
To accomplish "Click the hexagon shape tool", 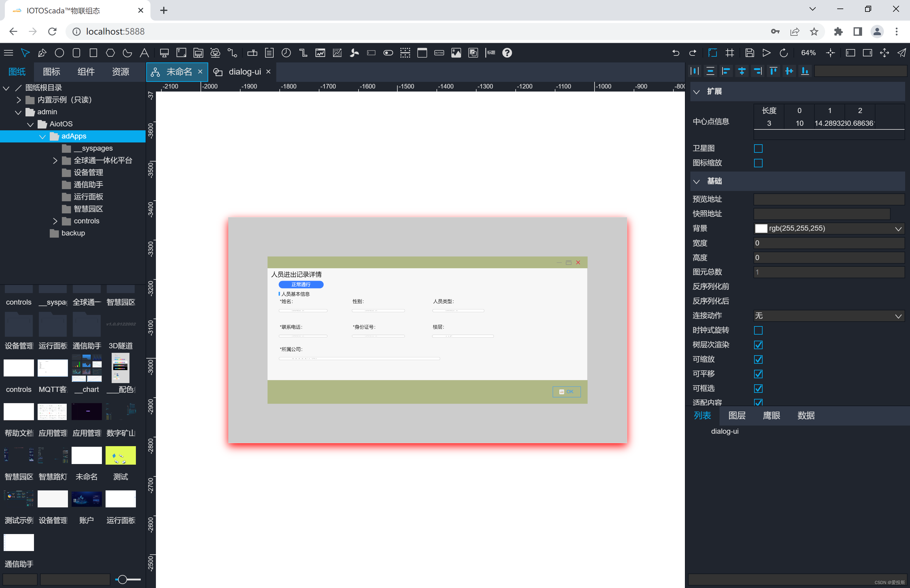I will [110, 53].
